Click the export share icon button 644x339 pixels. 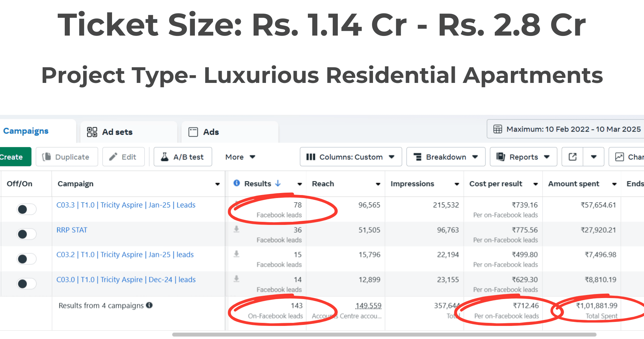point(573,157)
